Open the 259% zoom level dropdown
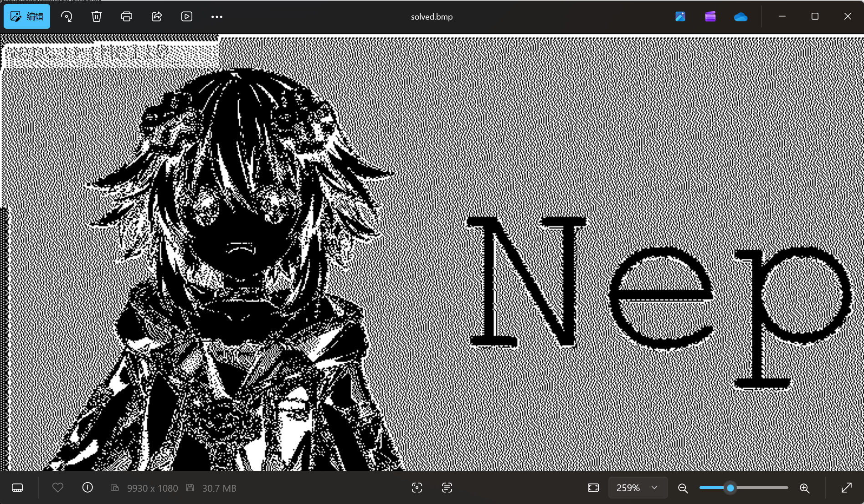 tap(638, 488)
